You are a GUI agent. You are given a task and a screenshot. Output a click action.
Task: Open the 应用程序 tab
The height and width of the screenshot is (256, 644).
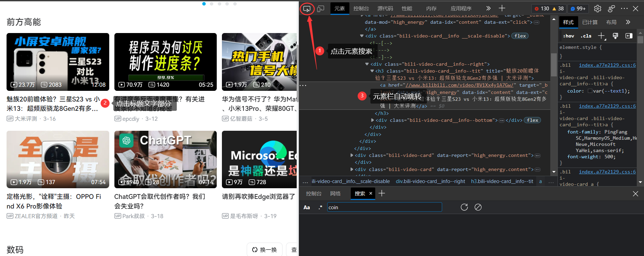(461, 9)
